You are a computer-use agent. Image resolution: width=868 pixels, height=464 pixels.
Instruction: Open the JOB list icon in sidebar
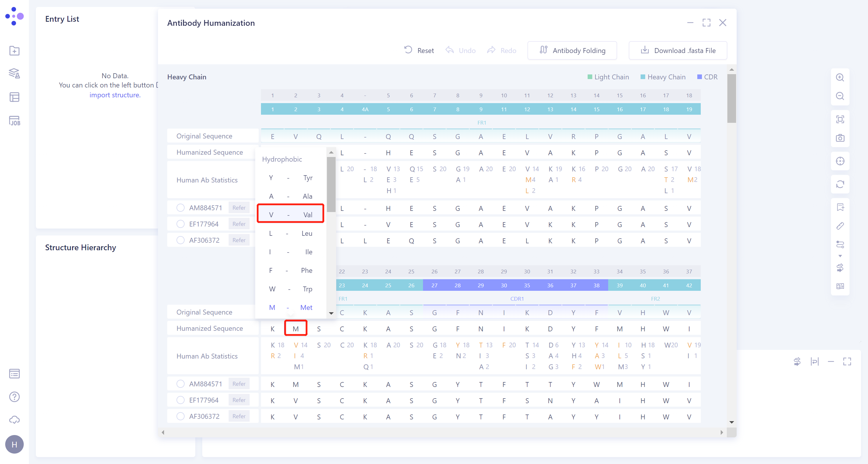coord(14,121)
